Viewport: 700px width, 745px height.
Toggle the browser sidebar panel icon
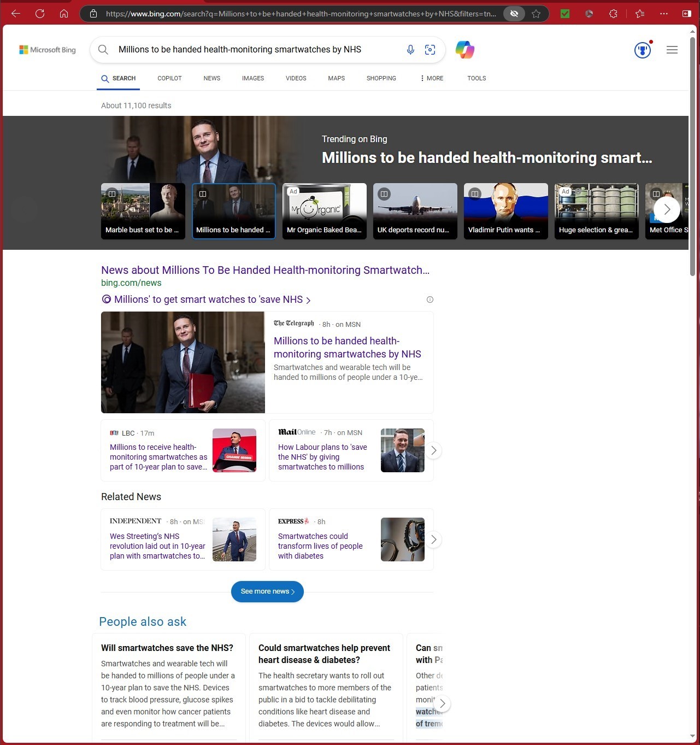coord(687,14)
